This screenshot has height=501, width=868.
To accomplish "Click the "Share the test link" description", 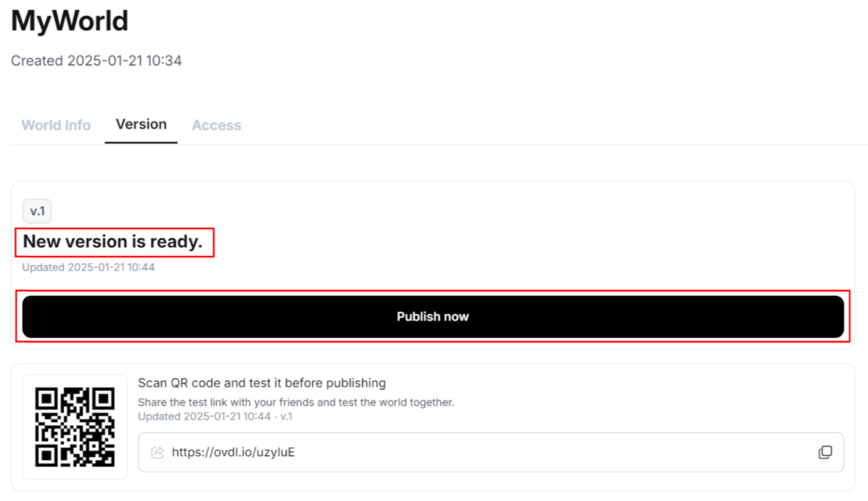I will (x=296, y=402).
